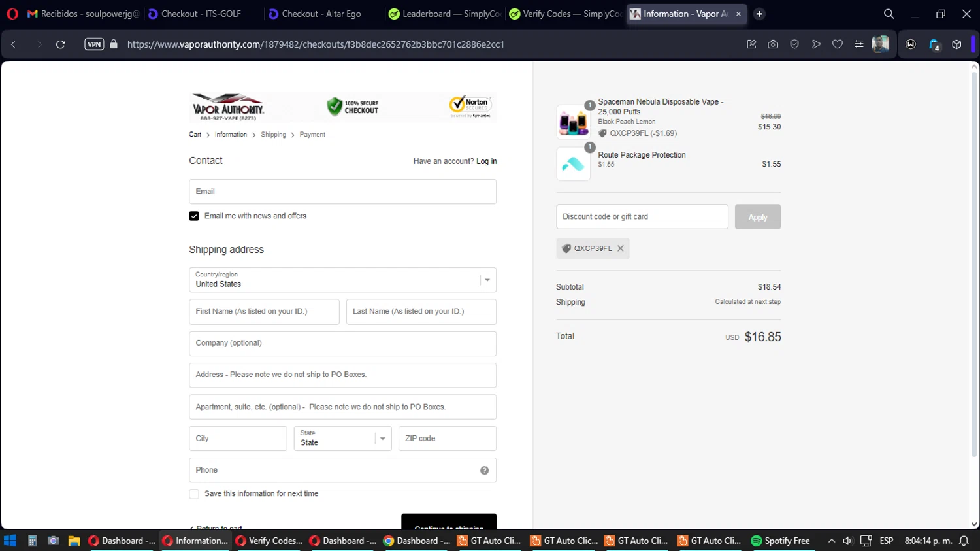Switch to Leaderboard — SimplyCodes tab
980x551 pixels.
(444, 14)
